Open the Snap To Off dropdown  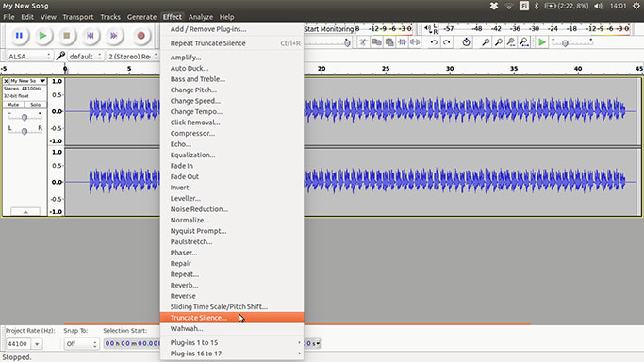[82, 344]
